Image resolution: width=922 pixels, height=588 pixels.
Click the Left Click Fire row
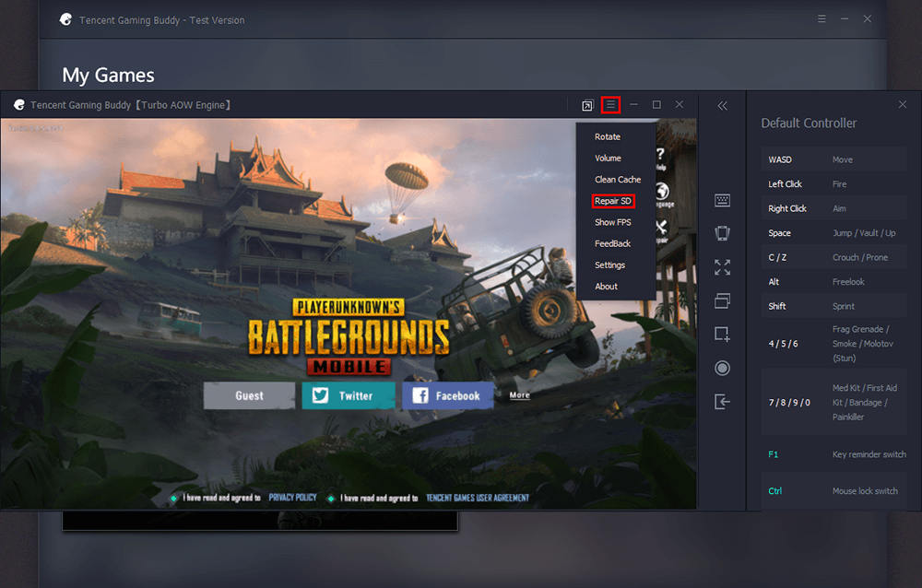pos(833,184)
